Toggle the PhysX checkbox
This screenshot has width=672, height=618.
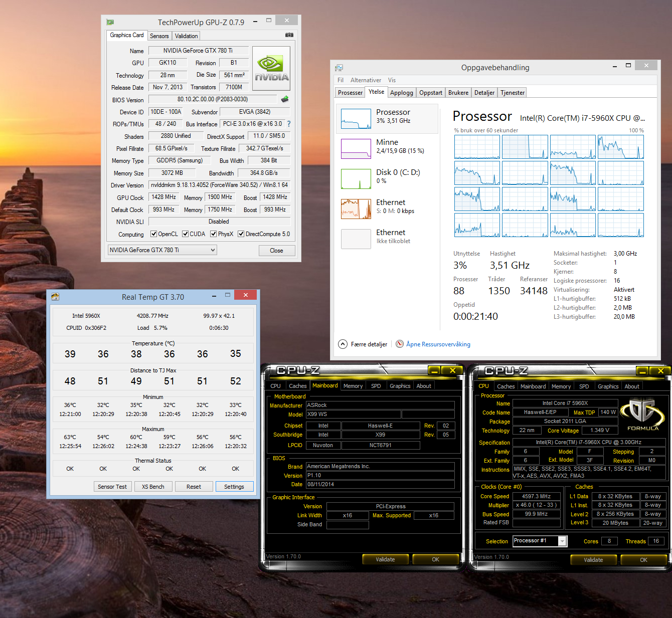click(x=213, y=234)
